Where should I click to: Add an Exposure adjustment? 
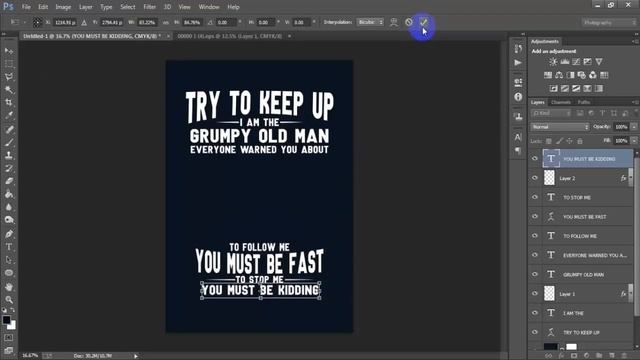point(587,62)
